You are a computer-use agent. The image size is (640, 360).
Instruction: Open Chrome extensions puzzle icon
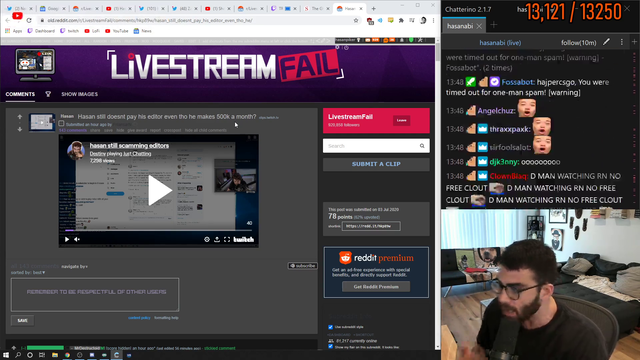pyautogui.click(x=401, y=20)
